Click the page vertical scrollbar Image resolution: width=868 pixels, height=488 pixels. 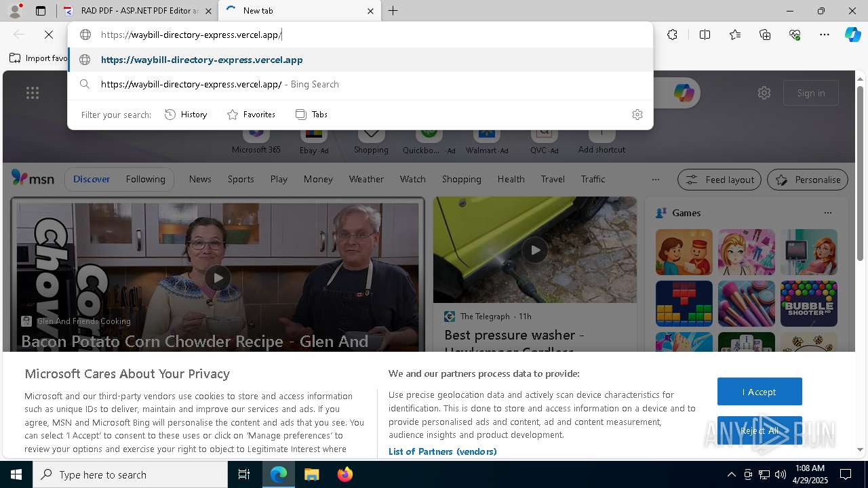861,173
